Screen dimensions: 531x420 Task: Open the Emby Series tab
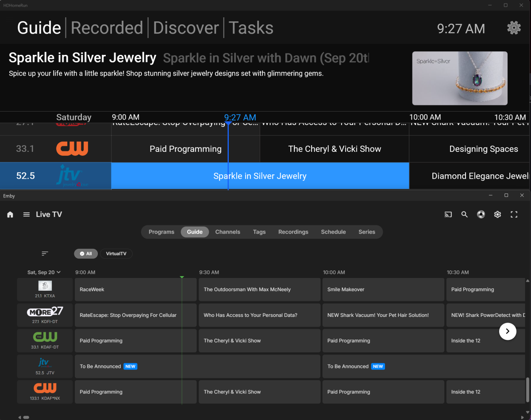coord(367,232)
